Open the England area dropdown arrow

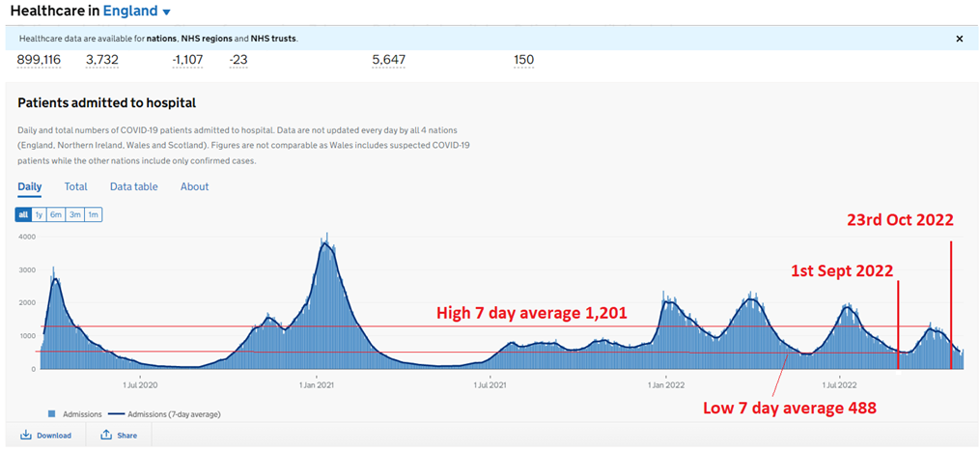(x=166, y=13)
